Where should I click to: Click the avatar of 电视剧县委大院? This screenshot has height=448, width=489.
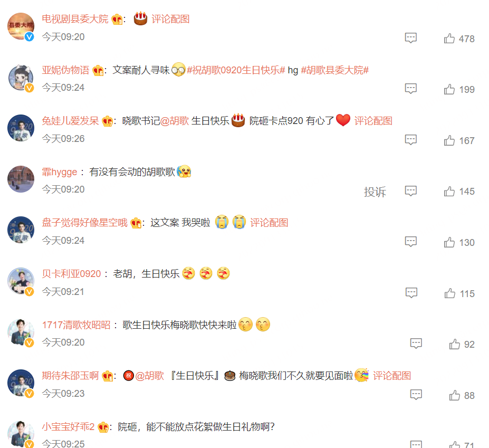tap(21, 26)
